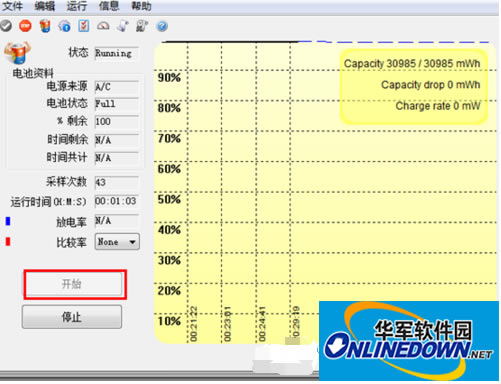The height and width of the screenshot is (384, 501).
Task: Click the 停止 button
Action: click(72, 317)
